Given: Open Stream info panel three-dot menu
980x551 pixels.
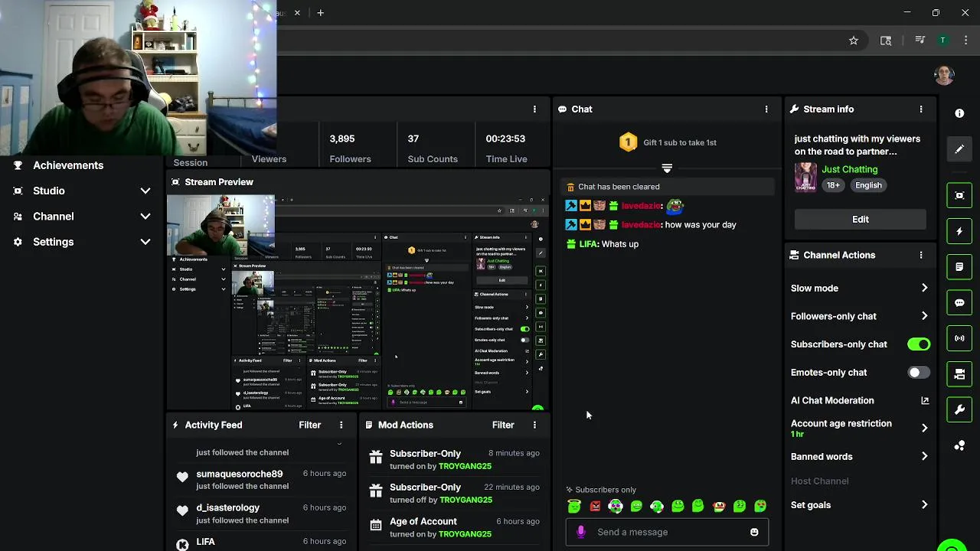Looking at the screenshot, I should point(921,109).
